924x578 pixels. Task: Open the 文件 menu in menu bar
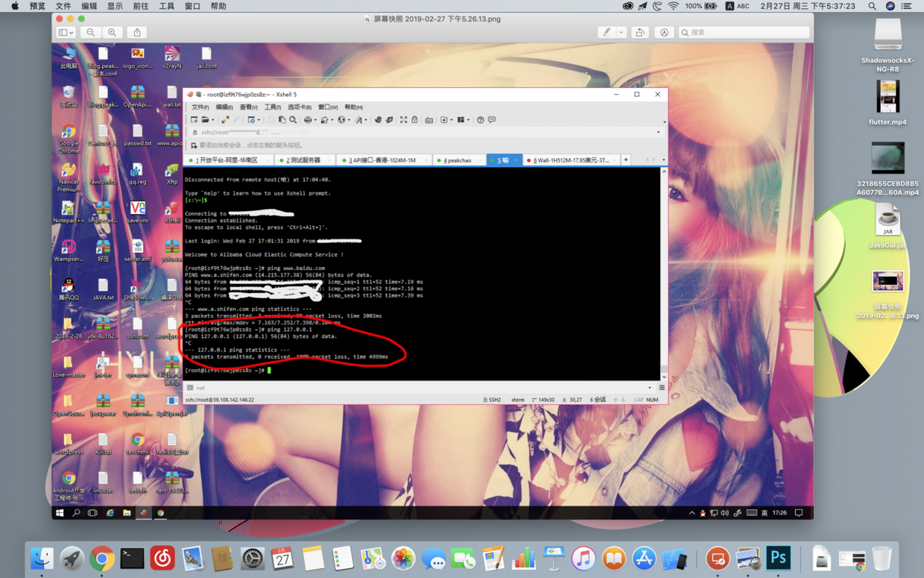tap(63, 6)
